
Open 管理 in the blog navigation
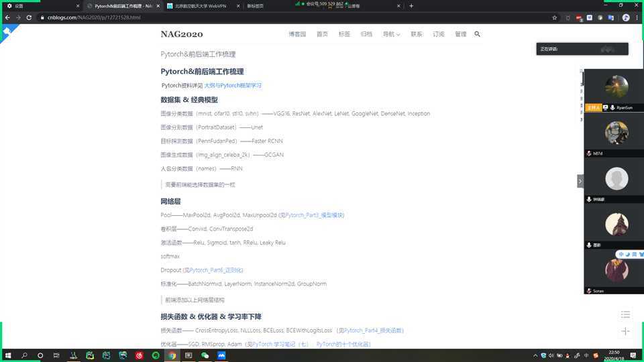click(x=461, y=34)
